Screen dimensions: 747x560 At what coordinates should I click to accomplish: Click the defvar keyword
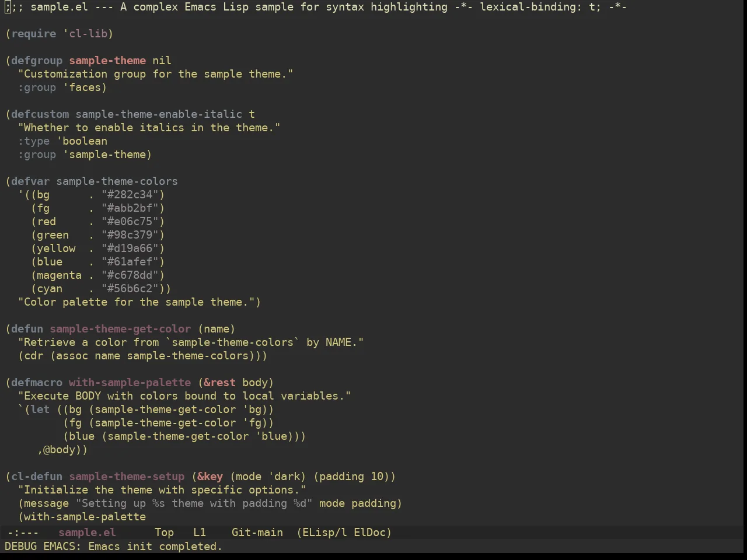click(30, 181)
